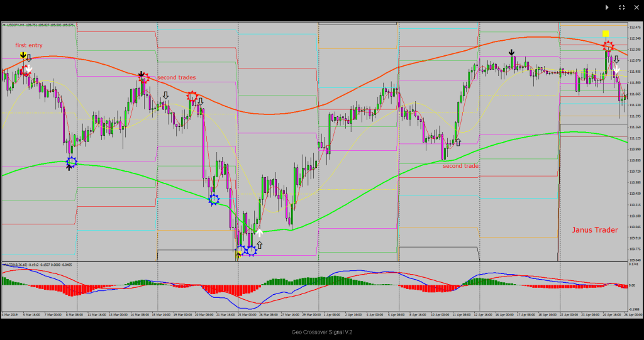Click the red gear signal beside second trades
This screenshot has width=644, height=340.
pos(143,78)
